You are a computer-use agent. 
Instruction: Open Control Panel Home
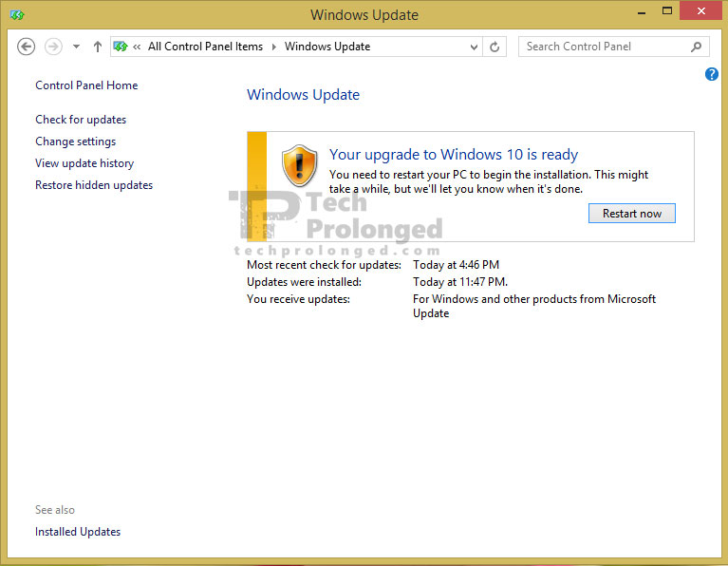point(86,85)
